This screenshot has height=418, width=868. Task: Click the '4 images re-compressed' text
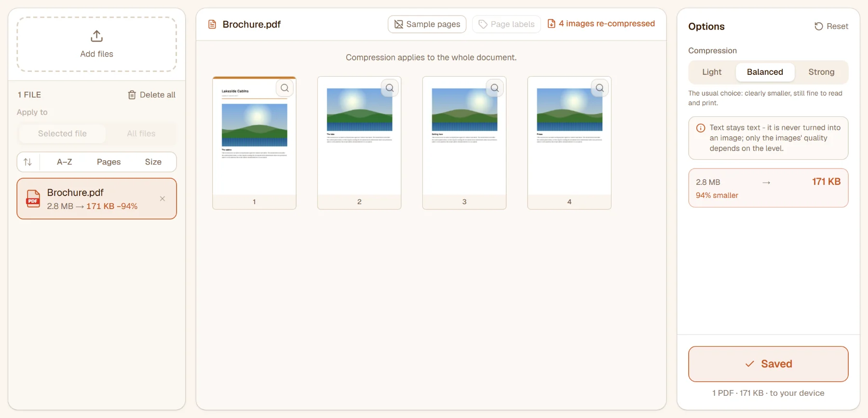point(607,24)
